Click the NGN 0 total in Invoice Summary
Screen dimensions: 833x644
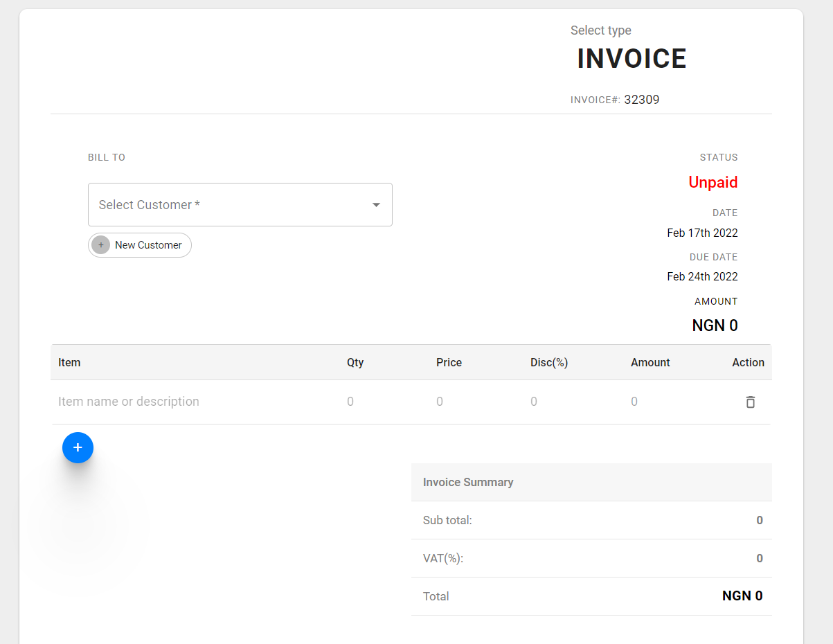(x=742, y=596)
